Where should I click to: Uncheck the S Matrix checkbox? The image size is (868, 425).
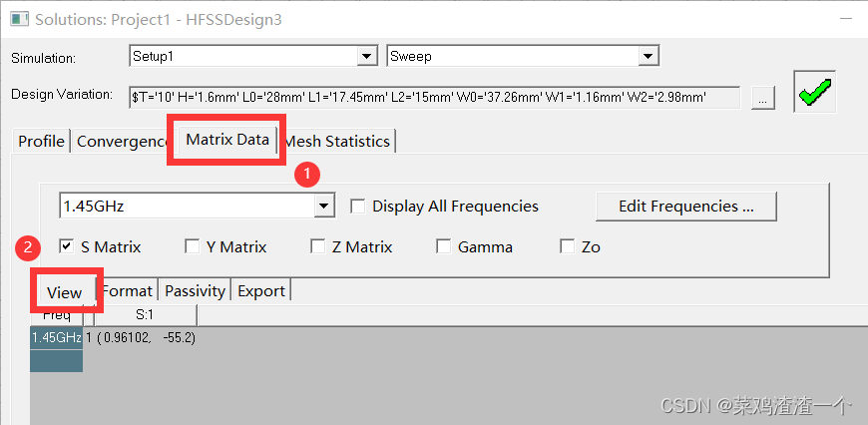coord(67,246)
